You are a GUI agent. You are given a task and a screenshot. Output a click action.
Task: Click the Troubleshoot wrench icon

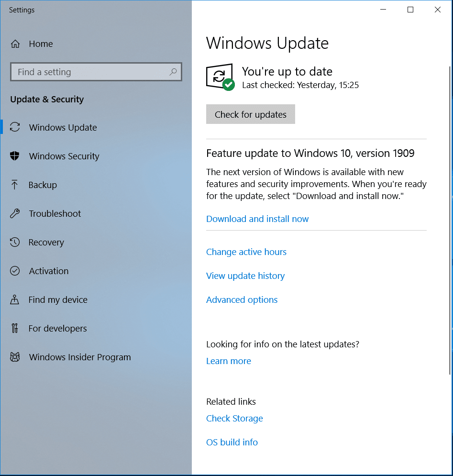pos(15,213)
